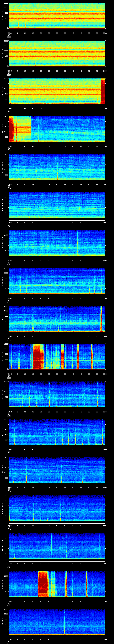Click the '17:22:00' start time label
Viewport: 114px width, 644px height.
(x=9, y=33)
